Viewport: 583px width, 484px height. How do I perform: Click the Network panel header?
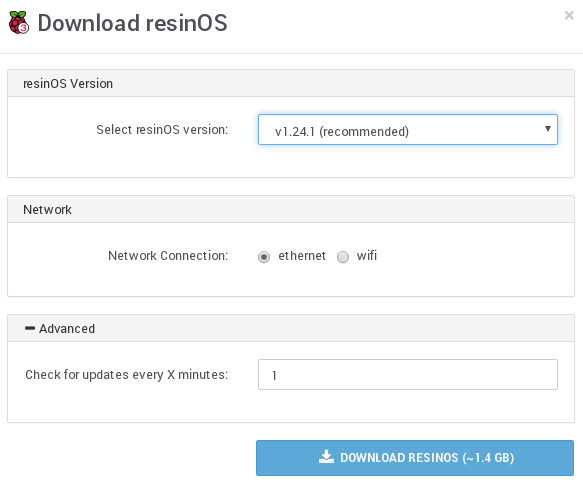(x=291, y=209)
